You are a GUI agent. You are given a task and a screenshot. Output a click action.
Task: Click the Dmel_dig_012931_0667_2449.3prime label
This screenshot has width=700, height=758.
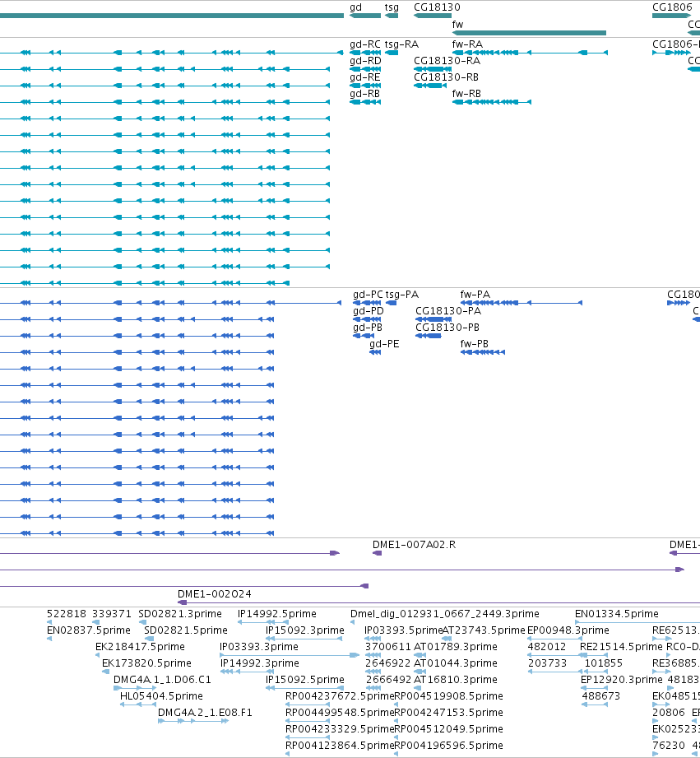(x=445, y=614)
